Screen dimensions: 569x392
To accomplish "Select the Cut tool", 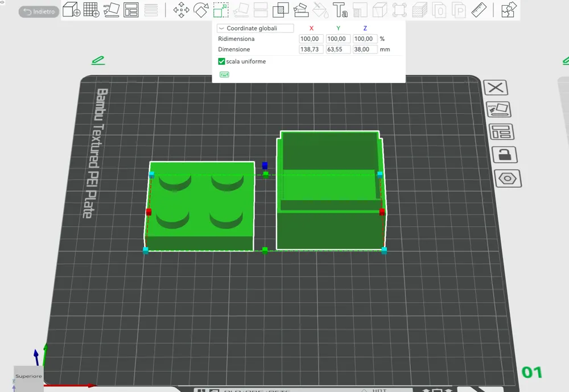I will click(x=261, y=10).
